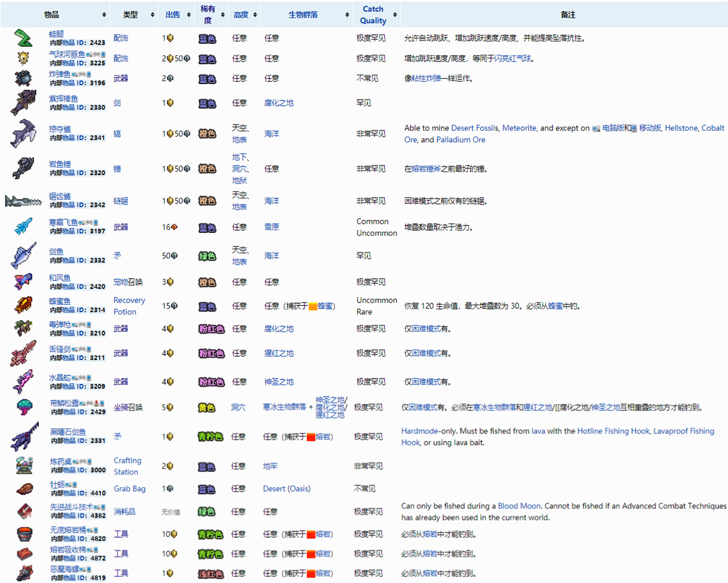Open the Blood Moon link
This screenshot has width=728, height=583.
(519, 506)
